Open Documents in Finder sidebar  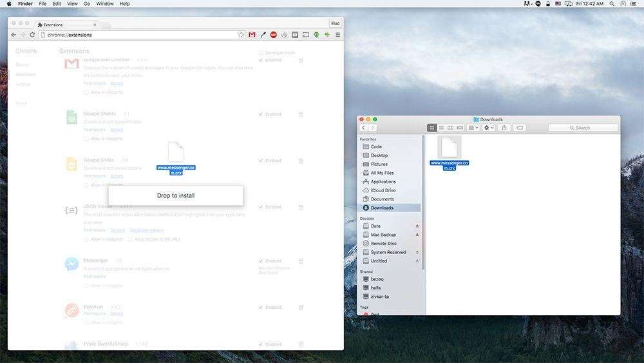click(382, 199)
